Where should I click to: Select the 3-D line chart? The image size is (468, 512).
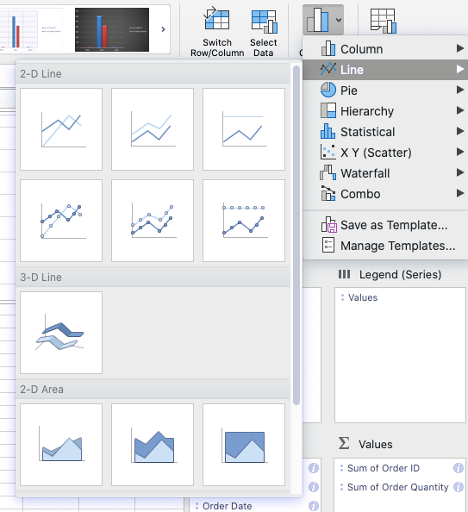click(x=61, y=332)
